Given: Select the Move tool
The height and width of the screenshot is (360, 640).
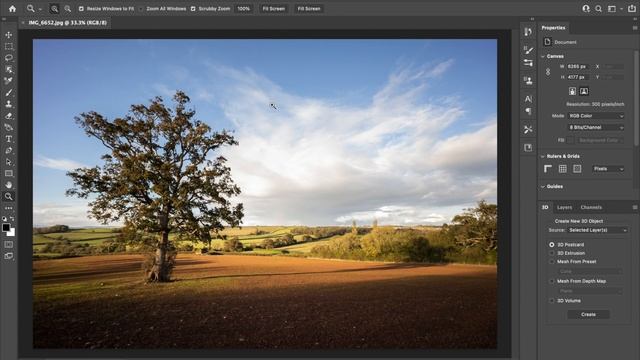Looking at the screenshot, I should coord(9,35).
